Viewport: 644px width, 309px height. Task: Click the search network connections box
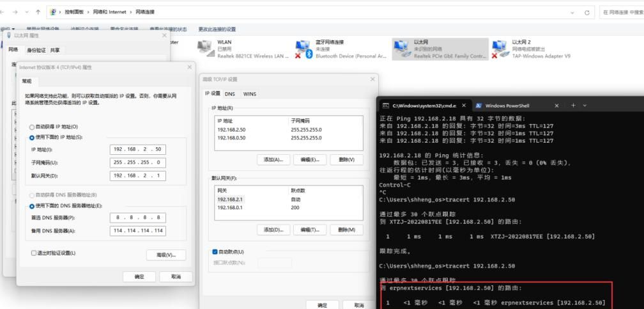click(622, 13)
